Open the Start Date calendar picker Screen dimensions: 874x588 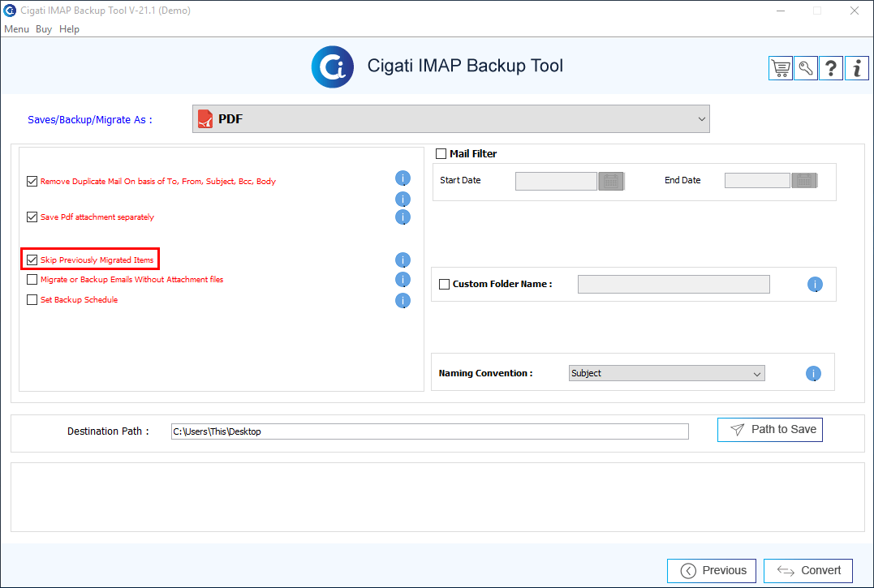tap(611, 181)
